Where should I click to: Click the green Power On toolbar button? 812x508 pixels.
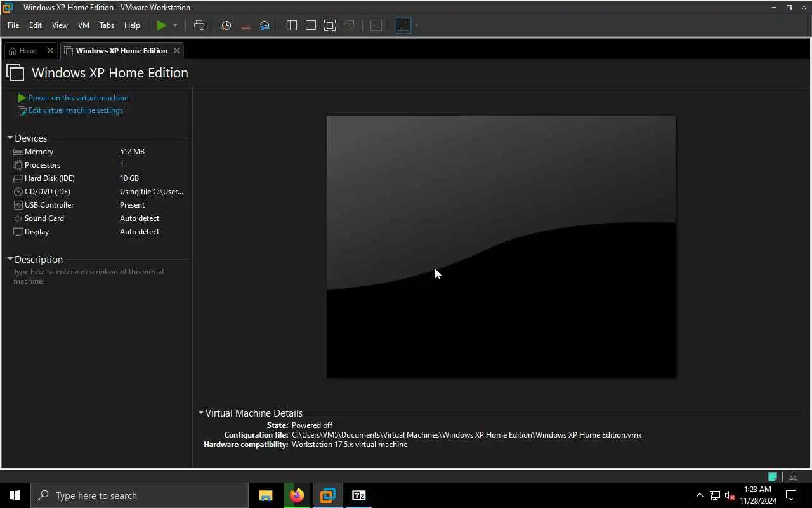(x=162, y=25)
